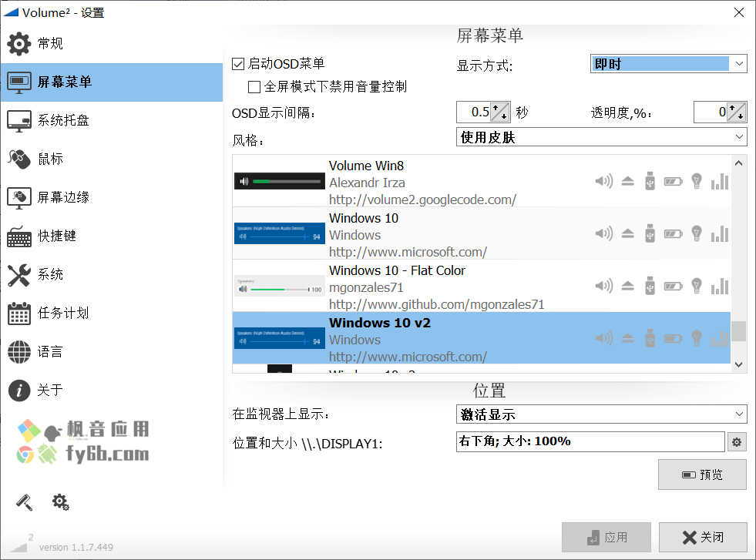Click the USB icon in Volume Win8 row
The image size is (756, 560).
tap(650, 181)
